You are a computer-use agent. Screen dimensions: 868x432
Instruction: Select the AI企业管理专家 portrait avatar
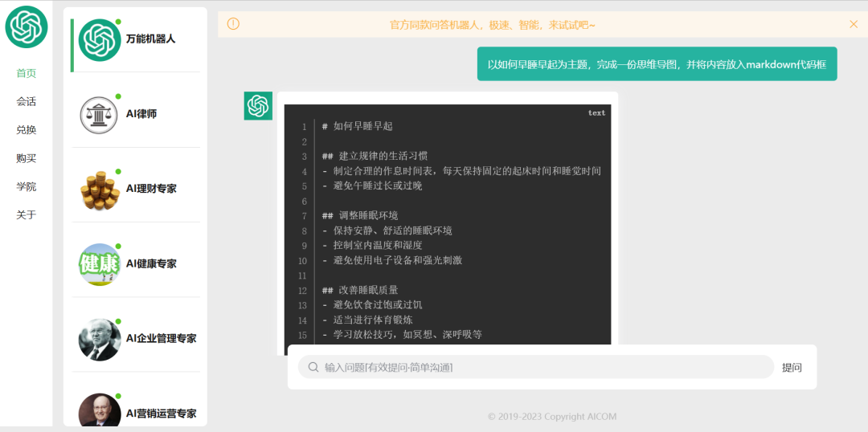point(100,340)
